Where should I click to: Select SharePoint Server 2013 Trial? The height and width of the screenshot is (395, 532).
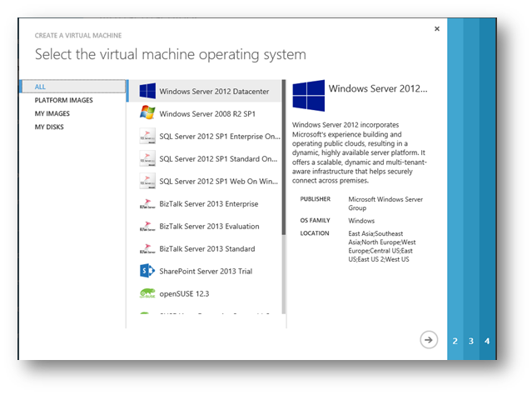(206, 271)
